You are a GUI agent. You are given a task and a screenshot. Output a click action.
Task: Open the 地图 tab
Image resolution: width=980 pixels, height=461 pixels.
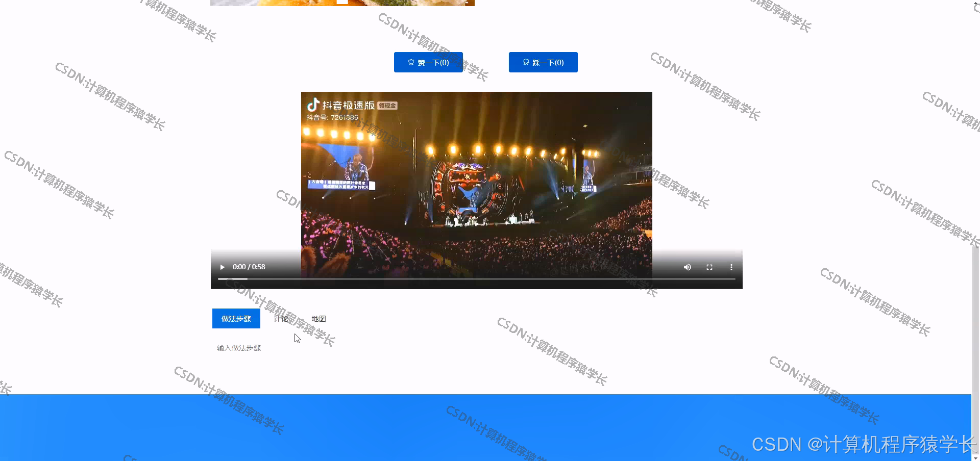click(318, 319)
